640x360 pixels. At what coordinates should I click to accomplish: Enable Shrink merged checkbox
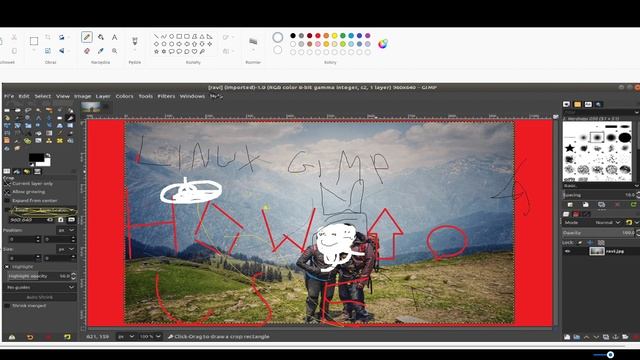pyautogui.click(x=7, y=306)
